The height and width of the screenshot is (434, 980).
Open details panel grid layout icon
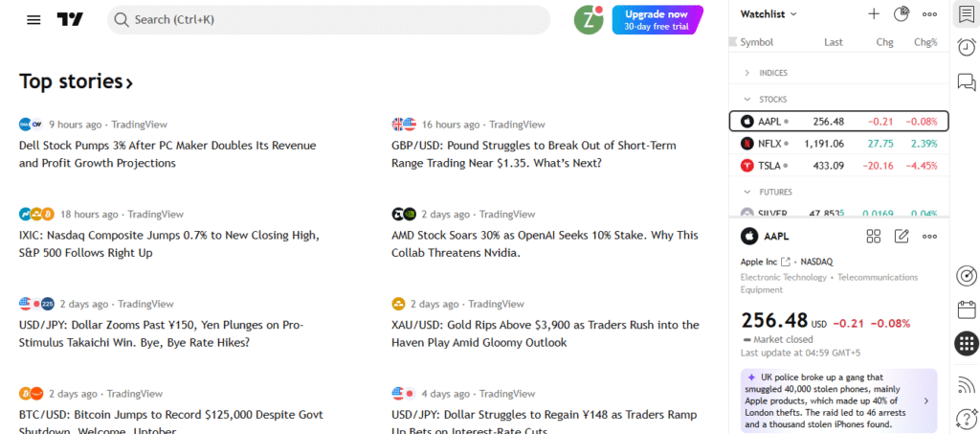(874, 236)
